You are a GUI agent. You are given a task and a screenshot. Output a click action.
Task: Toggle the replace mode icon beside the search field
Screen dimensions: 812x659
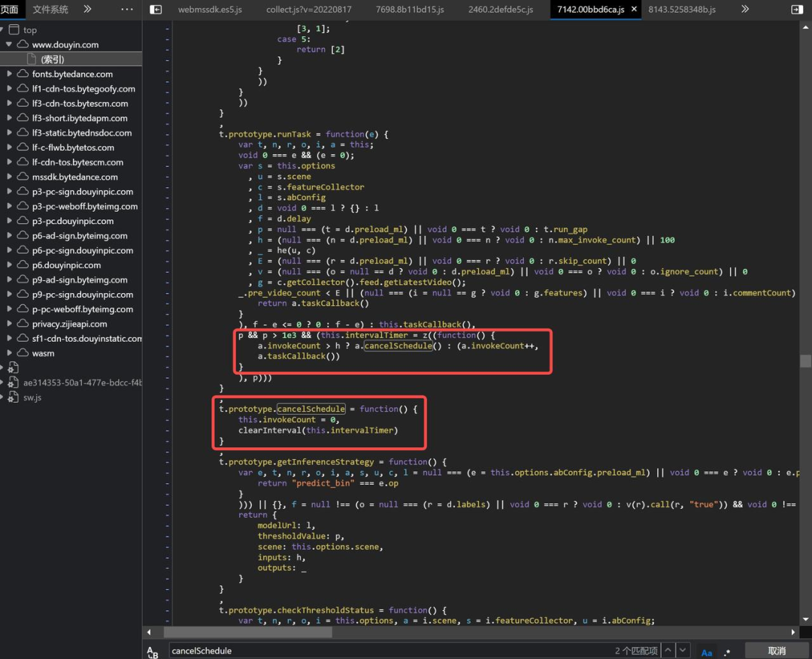coord(153,651)
